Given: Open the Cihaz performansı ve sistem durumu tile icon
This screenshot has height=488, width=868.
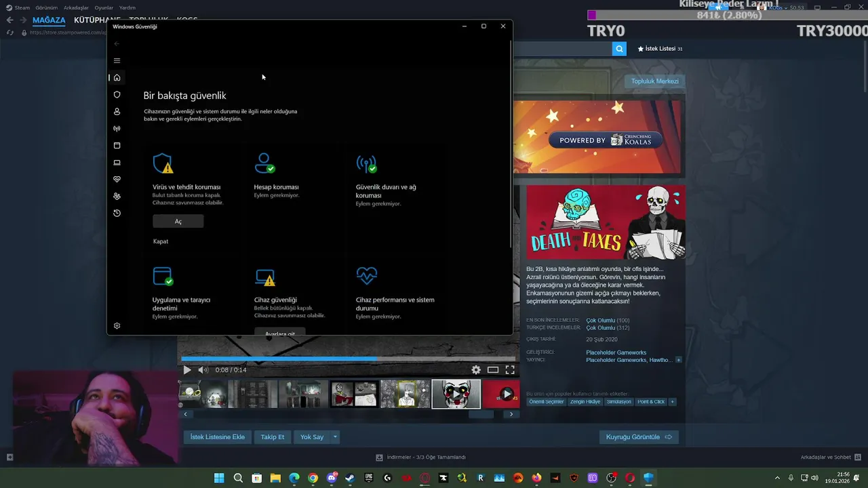Looking at the screenshot, I should 366,275.
